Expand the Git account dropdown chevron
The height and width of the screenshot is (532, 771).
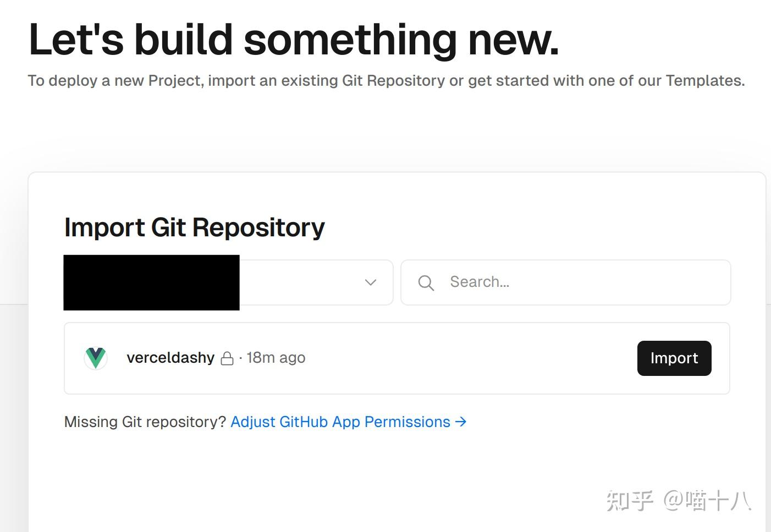(x=371, y=282)
